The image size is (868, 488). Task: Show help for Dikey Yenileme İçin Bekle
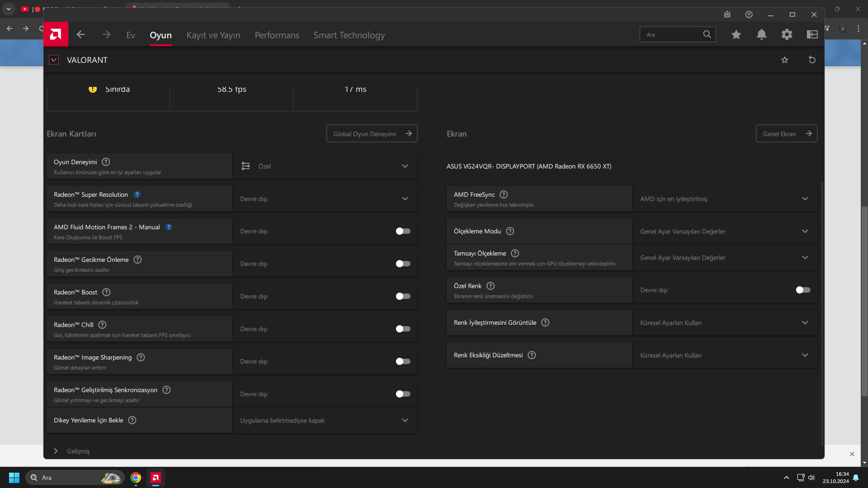tap(132, 420)
